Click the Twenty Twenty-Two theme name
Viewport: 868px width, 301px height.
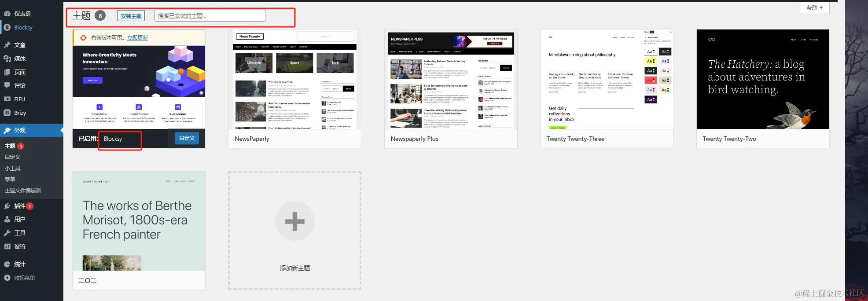[729, 139]
